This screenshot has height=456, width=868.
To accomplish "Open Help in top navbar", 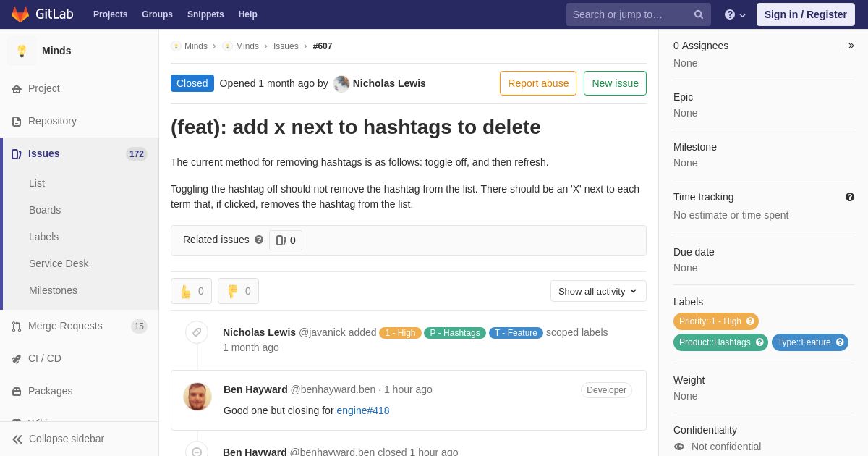I will point(248,14).
